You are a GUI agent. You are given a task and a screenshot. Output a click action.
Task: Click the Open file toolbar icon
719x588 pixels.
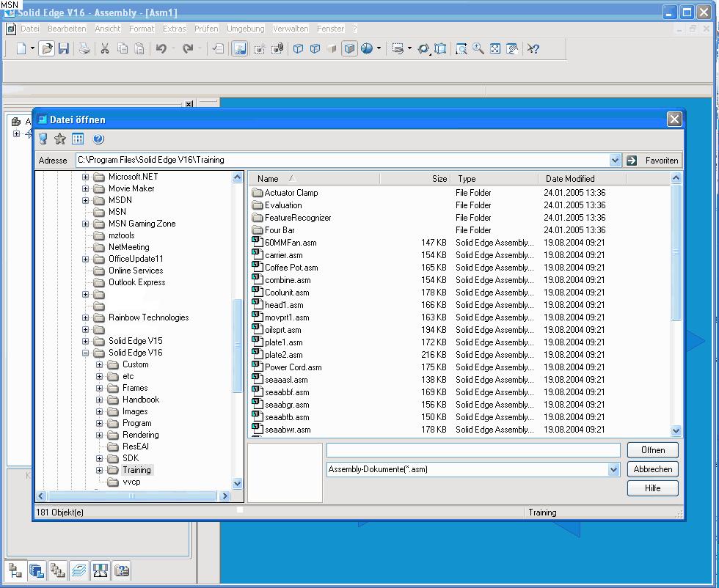coord(46,48)
